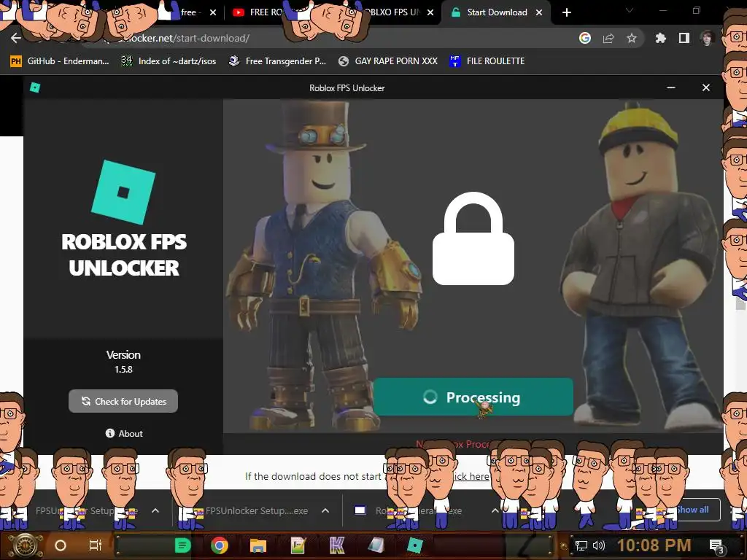Minimize the Roblox FPS Unlocker window

tap(671, 87)
